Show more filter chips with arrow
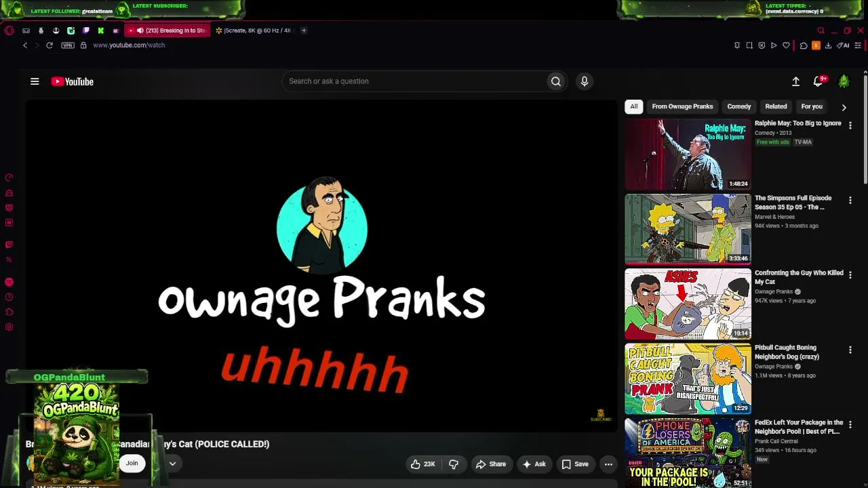The height and width of the screenshot is (488, 868). point(844,107)
